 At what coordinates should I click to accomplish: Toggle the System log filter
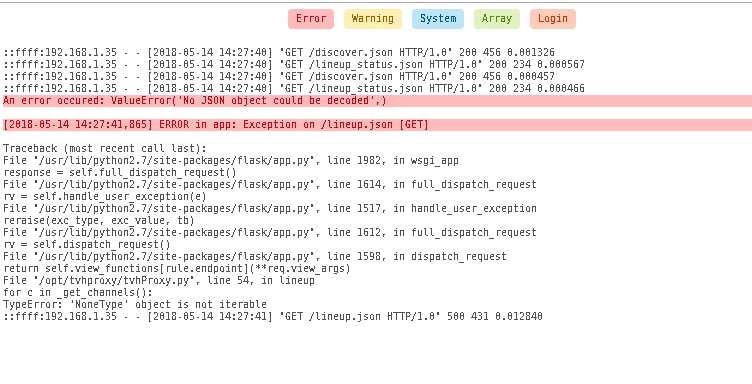pyautogui.click(x=438, y=19)
